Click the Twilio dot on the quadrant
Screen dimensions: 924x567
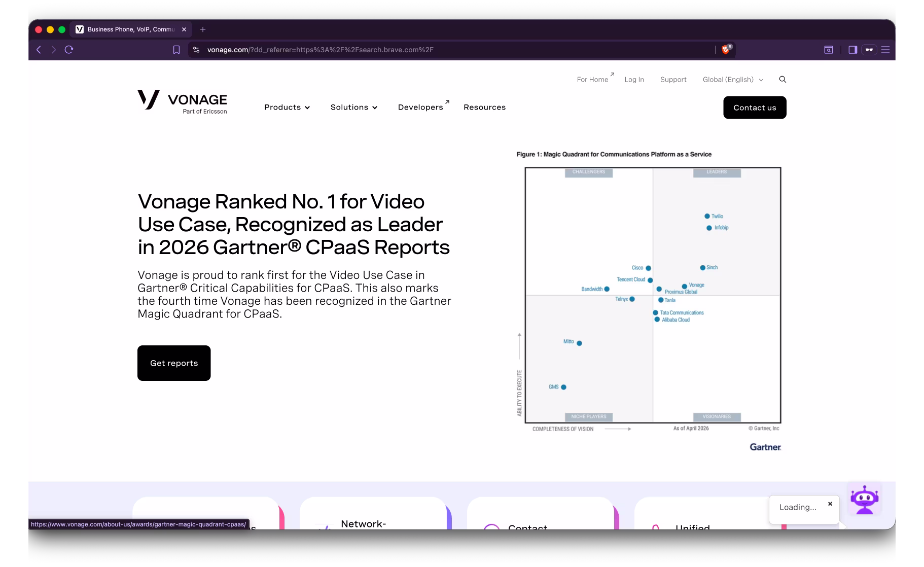(707, 216)
